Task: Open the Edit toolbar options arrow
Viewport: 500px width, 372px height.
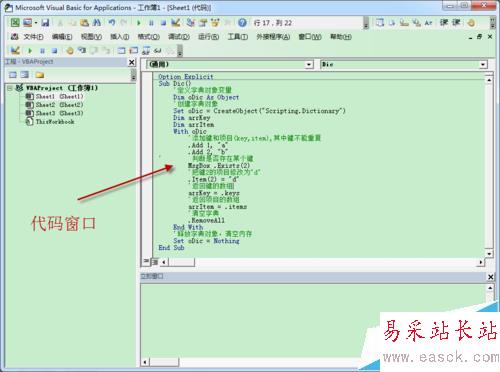Action: pyautogui.click(x=493, y=23)
